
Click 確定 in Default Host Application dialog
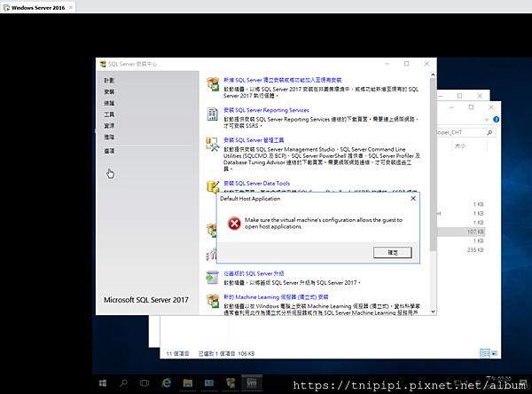click(x=393, y=252)
